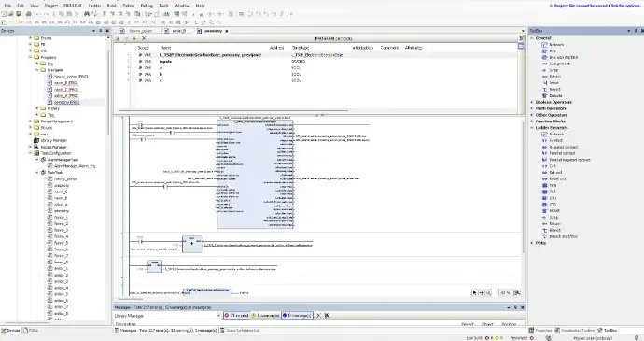Click the Print toolbar icon
Viewport: 644px width, 341px height.
tap(28, 14)
